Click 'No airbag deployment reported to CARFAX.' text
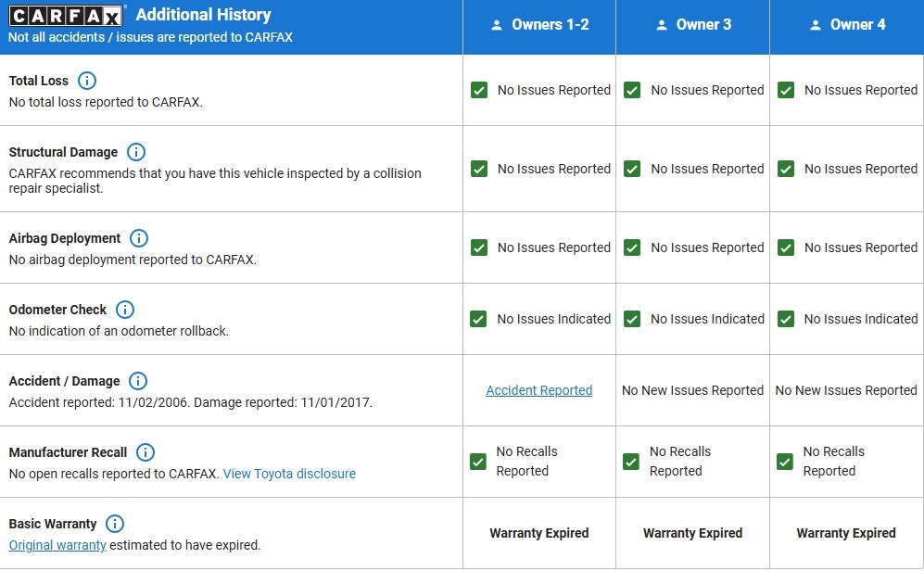Image resolution: width=924 pixels, height=571 pixels. coord(133,260)
